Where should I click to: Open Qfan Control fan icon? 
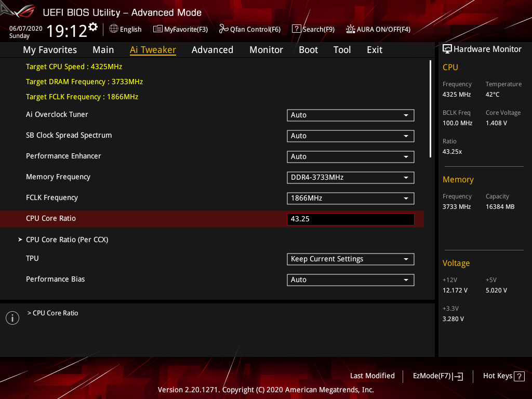223,29
